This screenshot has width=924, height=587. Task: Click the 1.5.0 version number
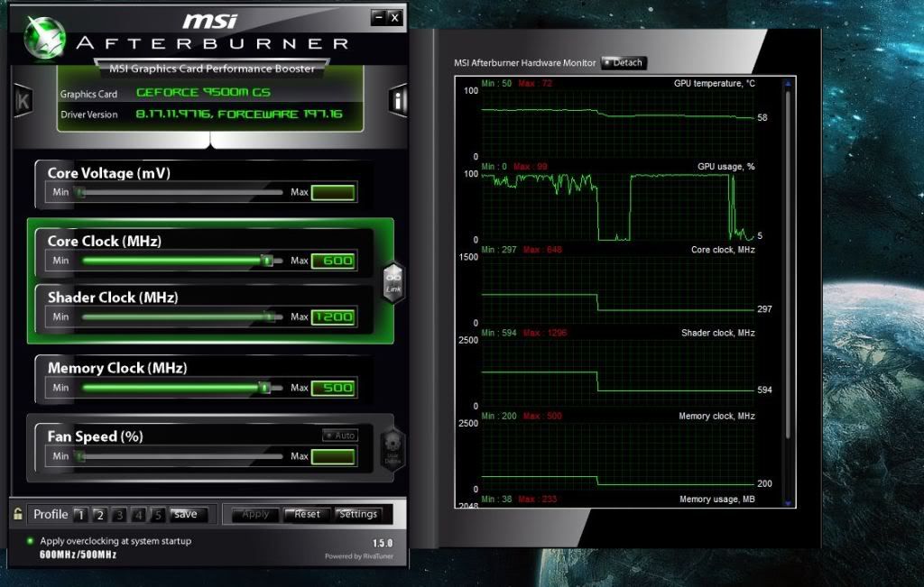383,543
